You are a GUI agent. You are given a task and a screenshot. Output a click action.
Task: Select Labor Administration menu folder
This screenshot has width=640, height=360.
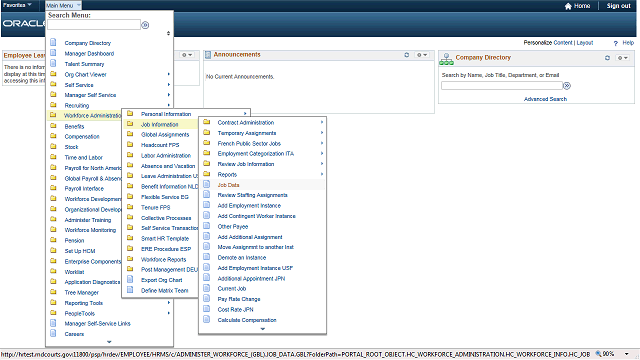[x=166, y=156]
